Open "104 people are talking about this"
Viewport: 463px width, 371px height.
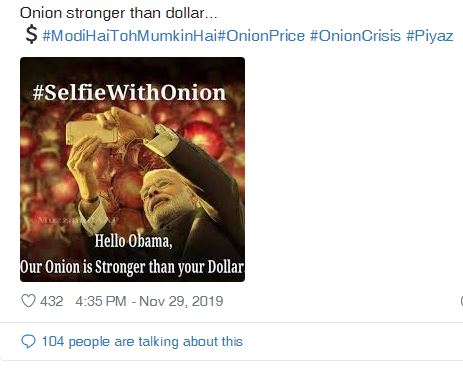click(142, 342)
